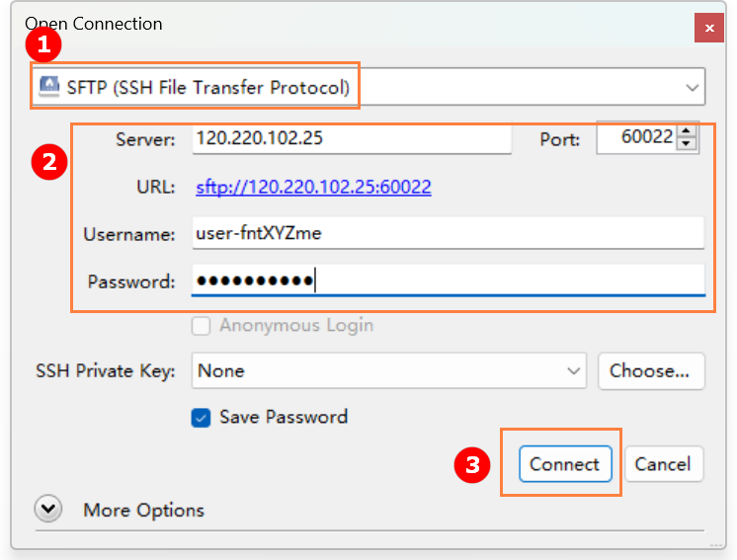Cancel the connection dialog
The image size is (737, 560).
(x=663, y=464)
